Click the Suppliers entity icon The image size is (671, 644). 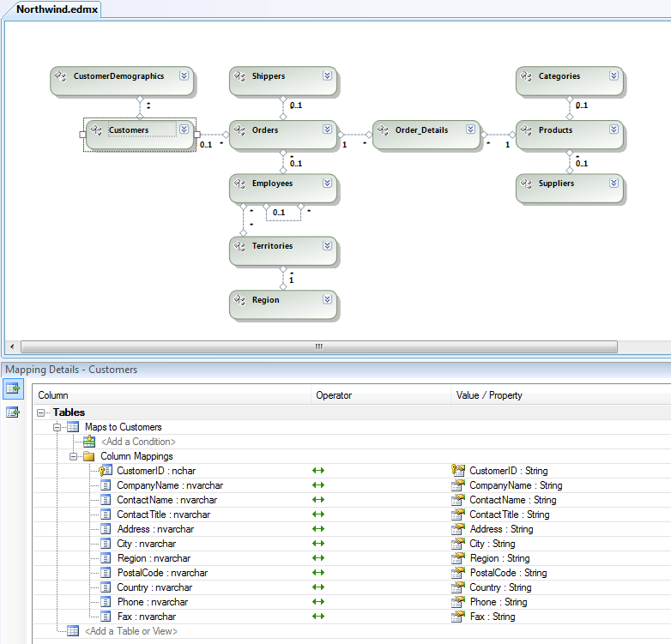[526, 184]
